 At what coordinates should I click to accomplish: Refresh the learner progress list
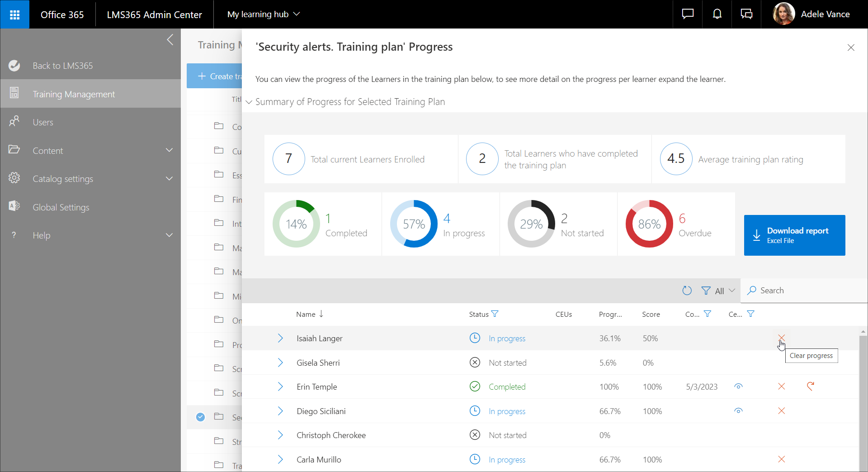coord(687,291)
